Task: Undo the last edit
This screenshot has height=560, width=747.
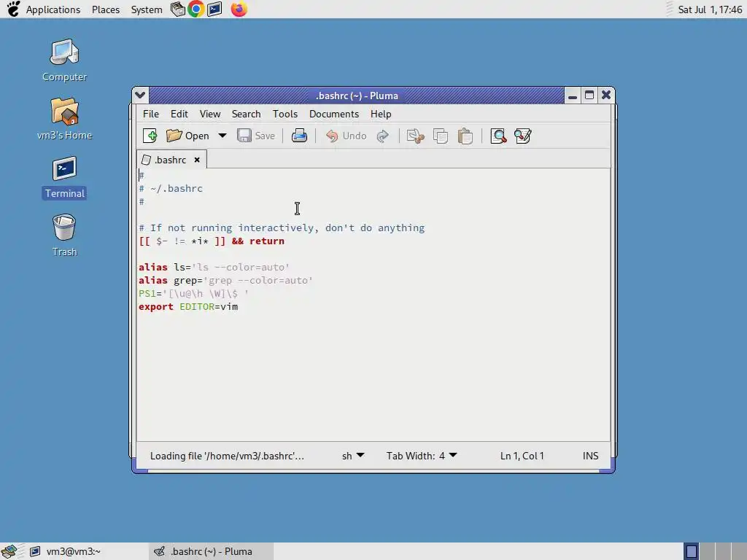Action: pyautogui.click(x=346, y=136)
